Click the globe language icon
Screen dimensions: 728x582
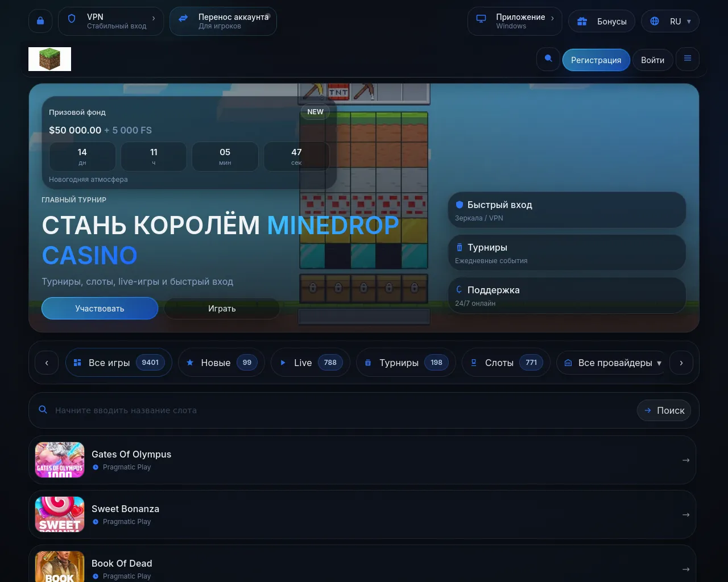[x=655, y=21]
